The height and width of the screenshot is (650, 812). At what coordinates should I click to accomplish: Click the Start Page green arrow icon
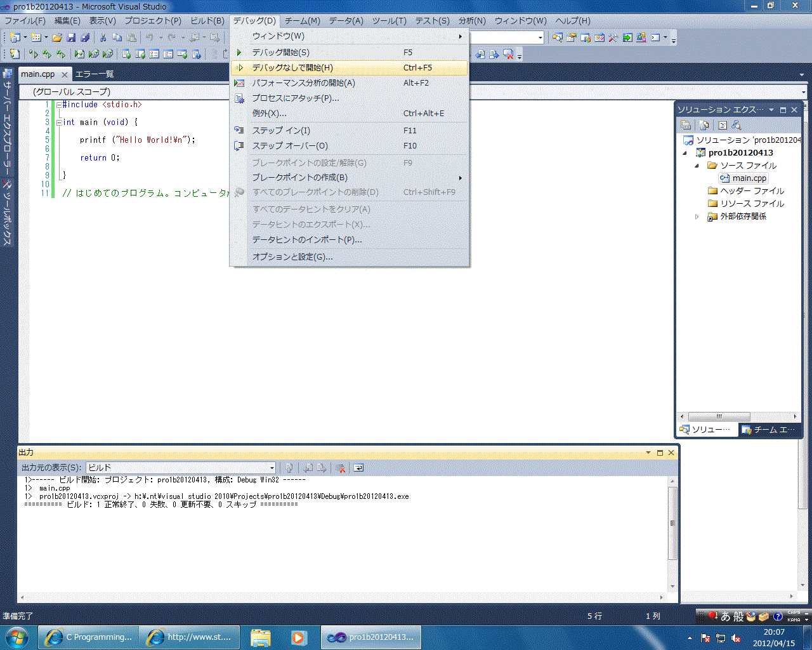627,37
